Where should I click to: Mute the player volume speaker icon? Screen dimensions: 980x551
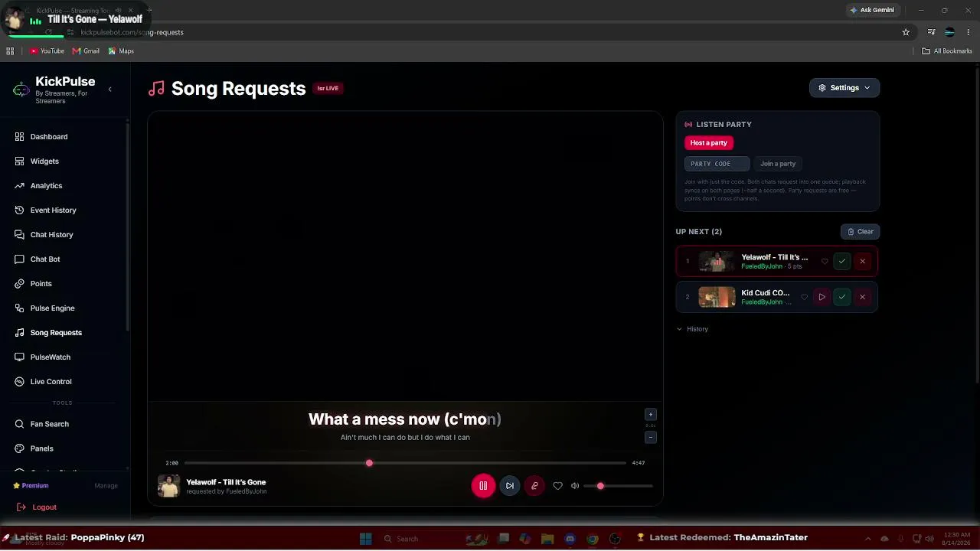pos(575,486)
